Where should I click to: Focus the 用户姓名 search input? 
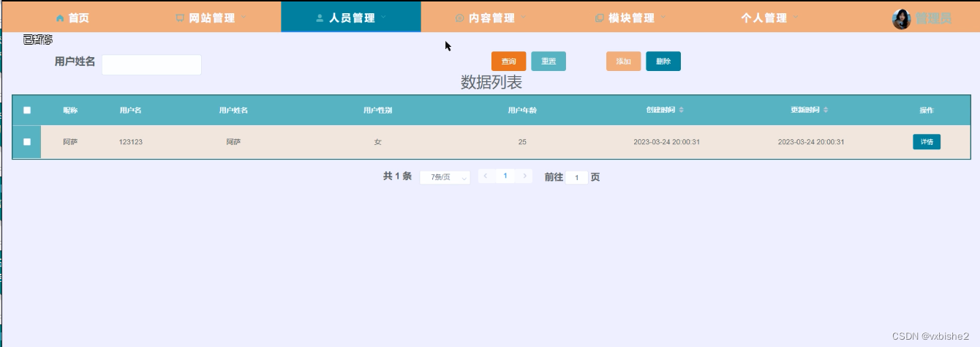[x=151, y=64]
